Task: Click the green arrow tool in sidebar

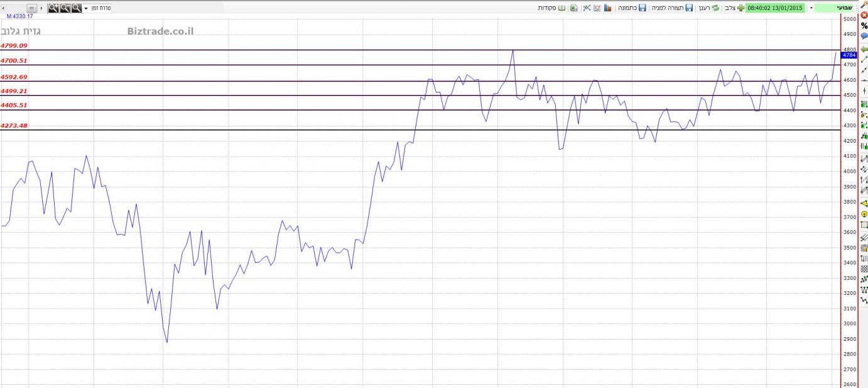Action: pyautogui.click(x=864, y=48)
